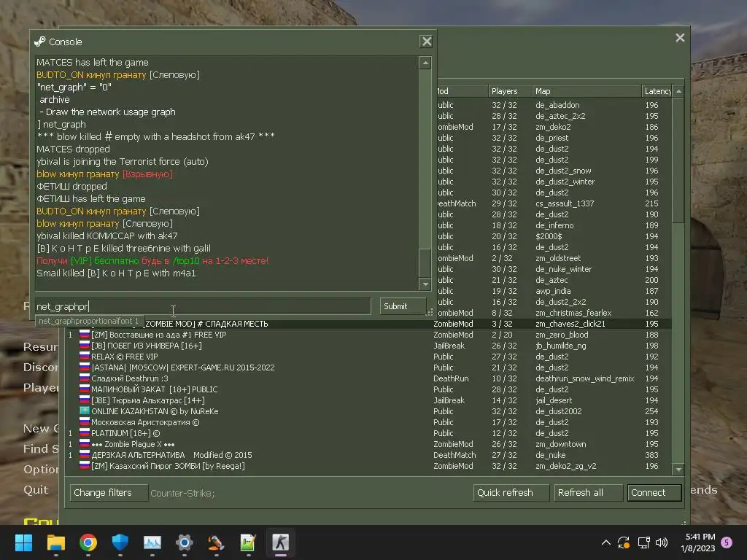Click the Kazakhstan flag icon in server list

(85, 411)
